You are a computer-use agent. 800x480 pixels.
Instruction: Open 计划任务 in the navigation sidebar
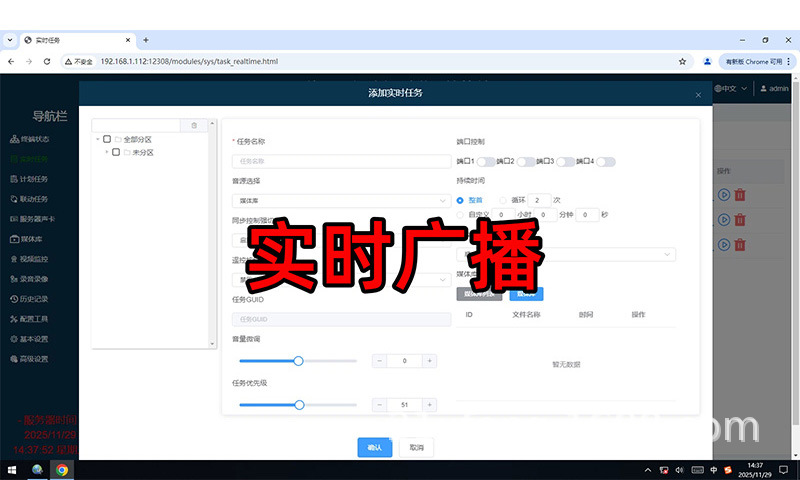tap(30, 179)
